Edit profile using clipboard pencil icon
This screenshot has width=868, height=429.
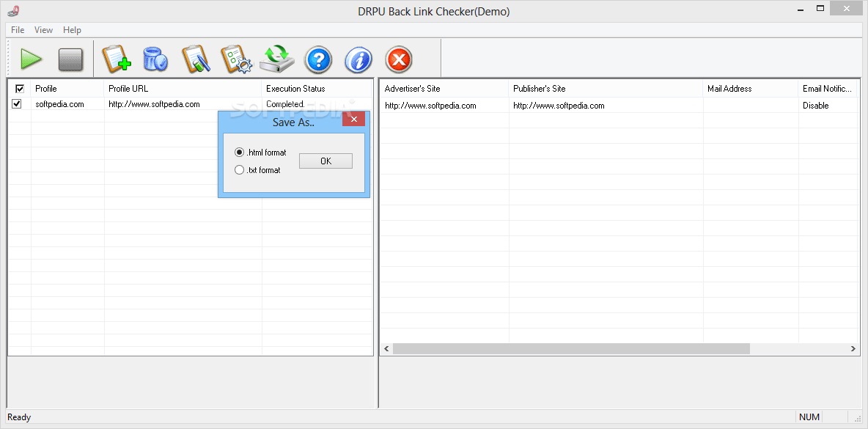click(196, 59)
